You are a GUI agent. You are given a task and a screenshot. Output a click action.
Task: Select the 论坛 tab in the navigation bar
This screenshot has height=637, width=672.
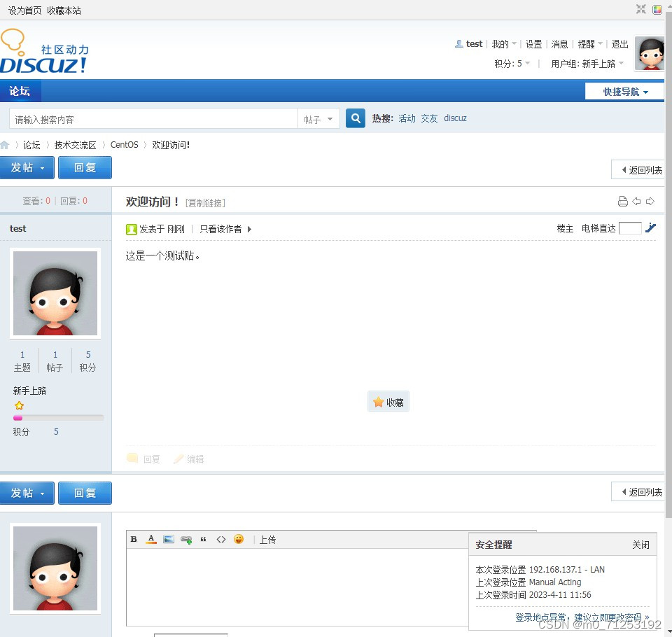coord(20,91)
